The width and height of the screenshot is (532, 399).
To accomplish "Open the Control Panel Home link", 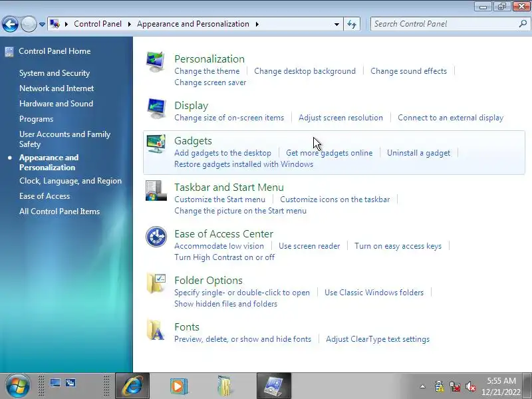I will [55, 51].
